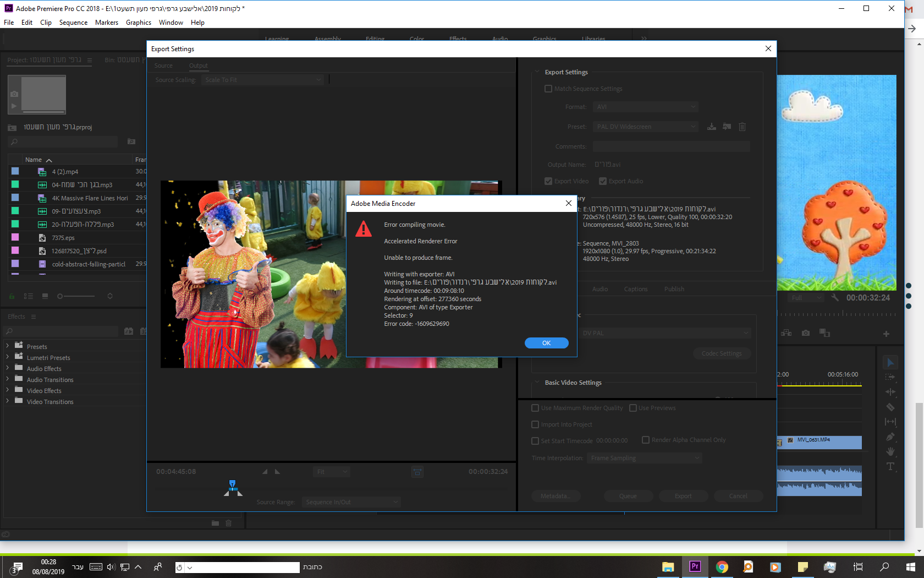Switch Project panel to List View

[28, 296]
